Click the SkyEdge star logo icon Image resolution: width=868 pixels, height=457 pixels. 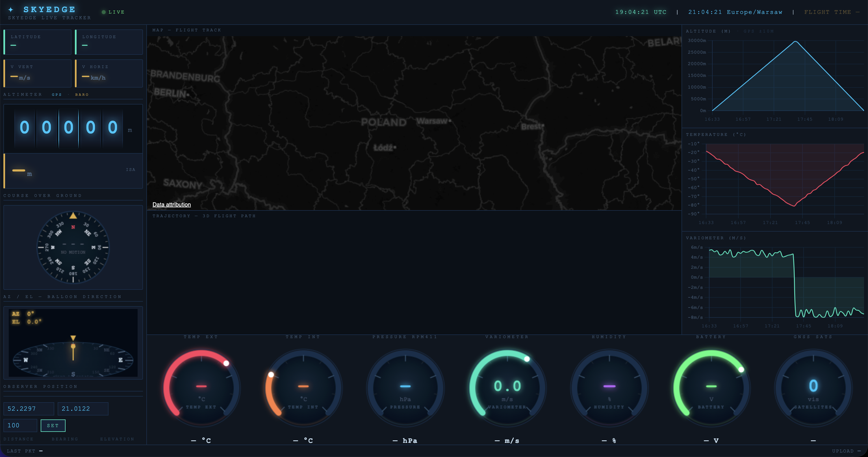tap(11, 9)
